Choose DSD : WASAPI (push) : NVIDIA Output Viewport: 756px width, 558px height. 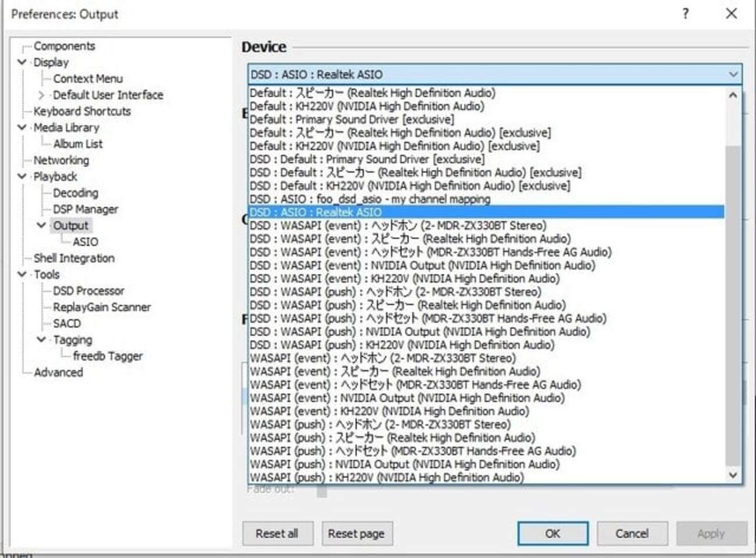click(x=486, y=332)
